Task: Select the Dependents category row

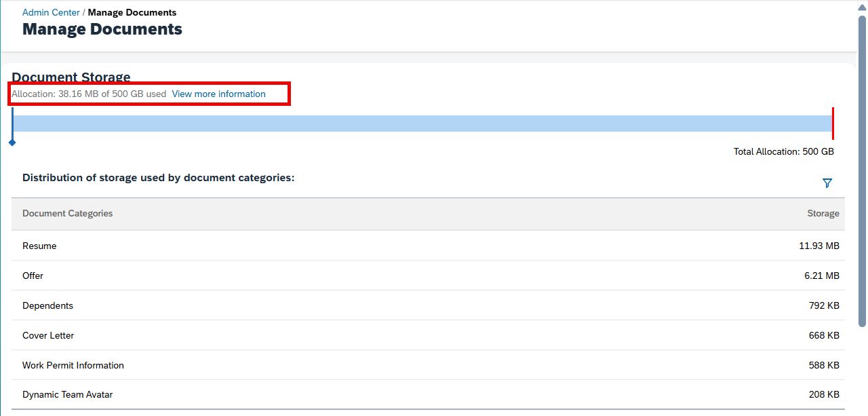Action: [x=428, y=305]
